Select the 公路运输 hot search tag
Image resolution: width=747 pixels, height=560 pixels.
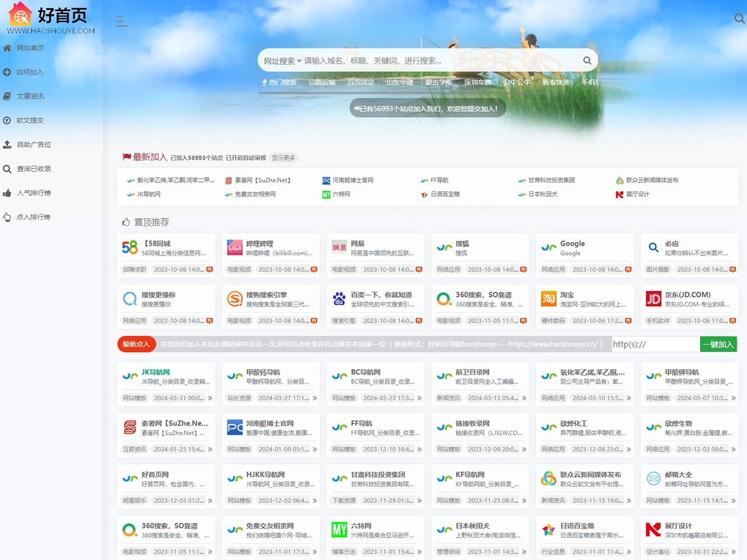[322, 82]
